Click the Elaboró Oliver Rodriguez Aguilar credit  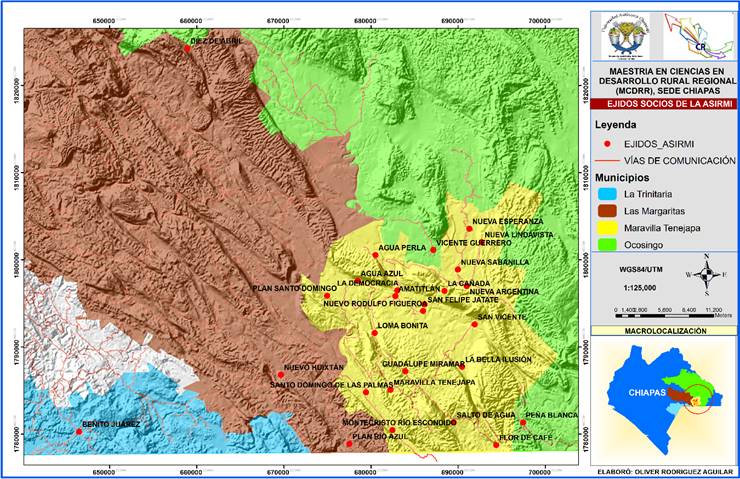click(663, 464)
